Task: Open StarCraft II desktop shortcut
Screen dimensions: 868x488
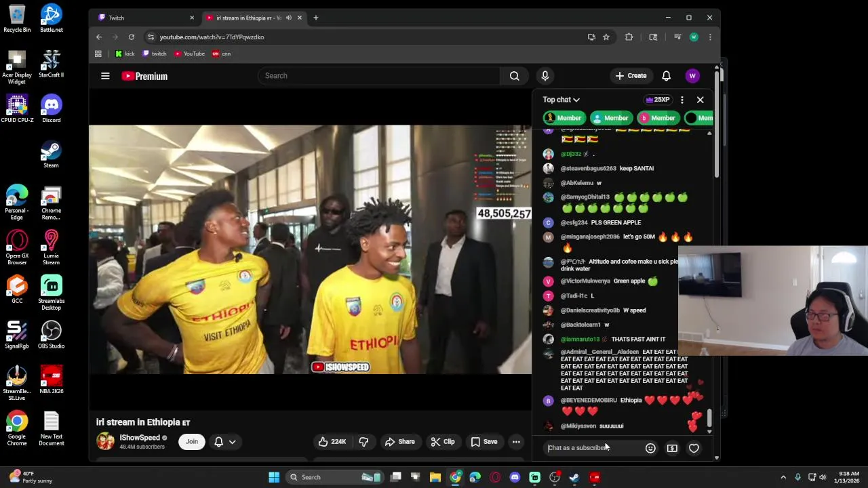Action: (52, 64)
